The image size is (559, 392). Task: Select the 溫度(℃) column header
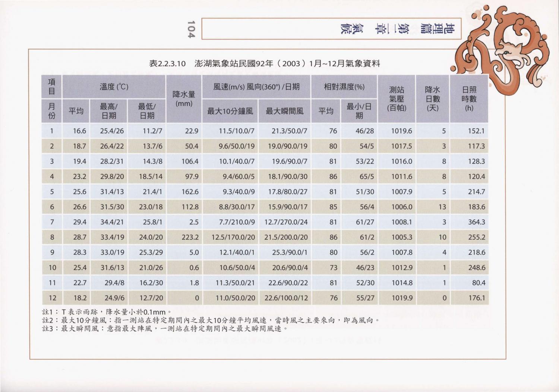pyautogui.click(x=114, y=87)
